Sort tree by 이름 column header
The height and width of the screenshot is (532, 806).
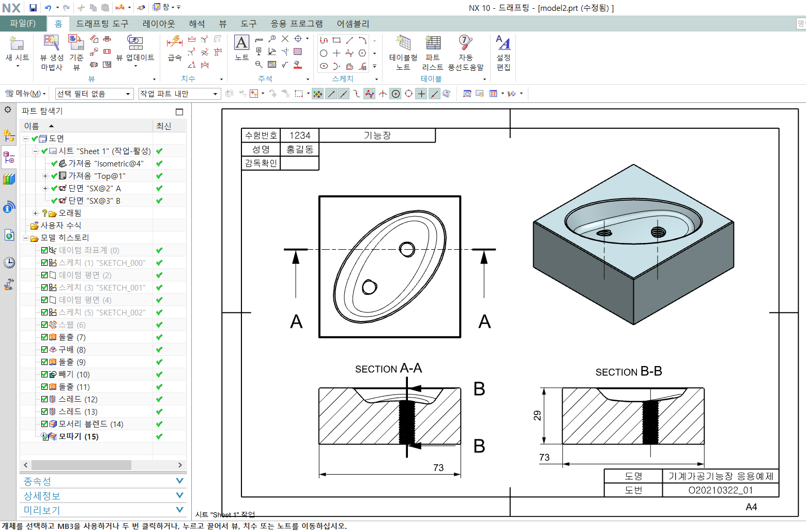pos(86,126)
